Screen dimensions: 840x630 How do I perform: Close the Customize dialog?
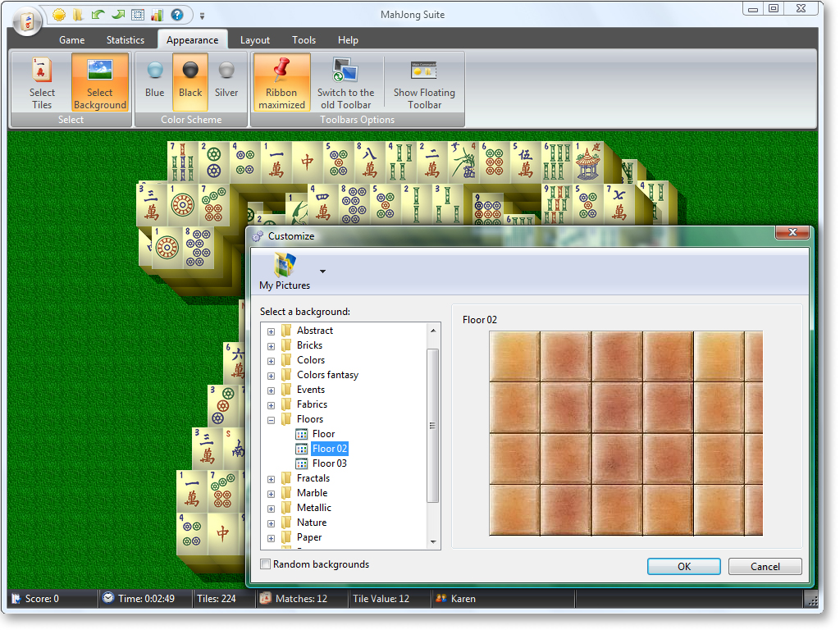click(x=792, y=232)
